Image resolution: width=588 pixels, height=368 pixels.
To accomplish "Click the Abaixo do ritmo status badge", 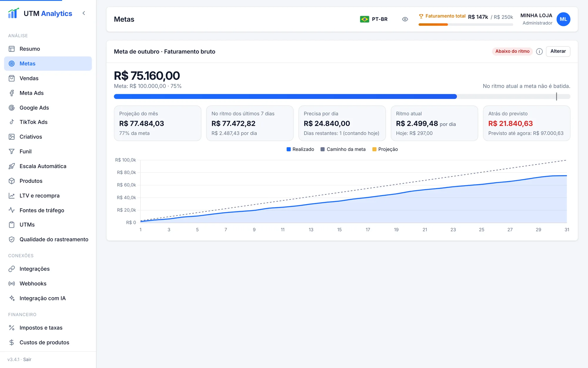I will coord(512,51).
